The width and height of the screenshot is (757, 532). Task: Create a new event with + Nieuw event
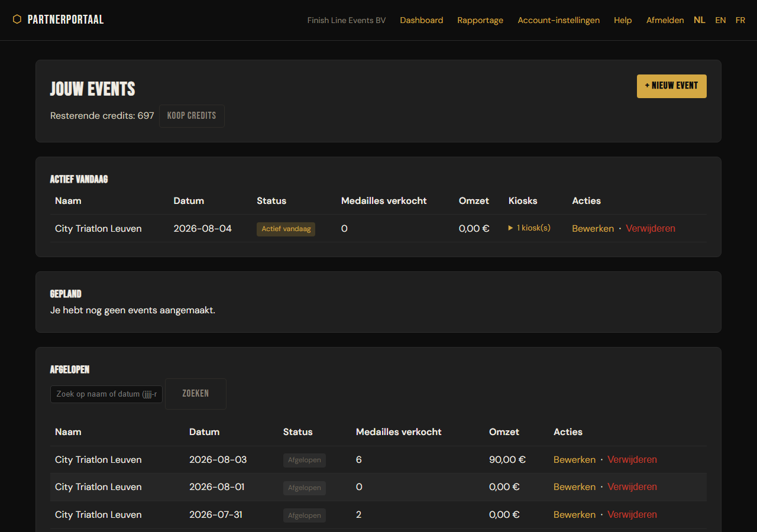click(671, 86)
